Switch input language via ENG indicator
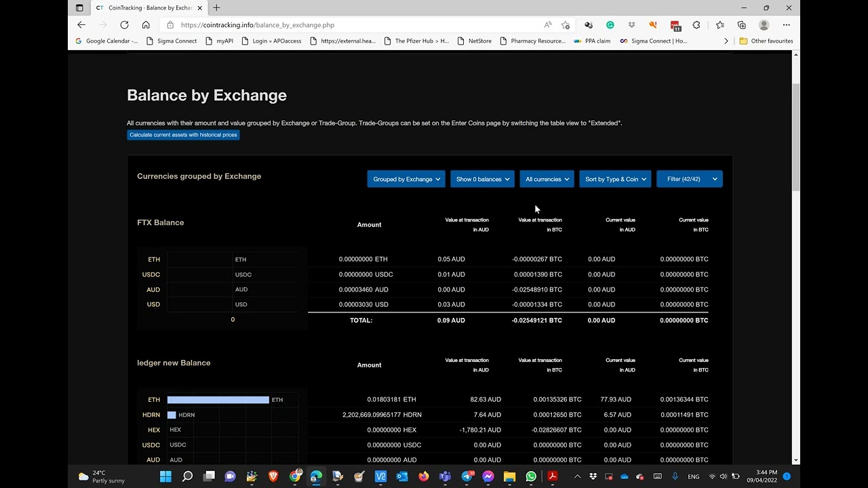The image size is (868, 488). click(694, 476)
